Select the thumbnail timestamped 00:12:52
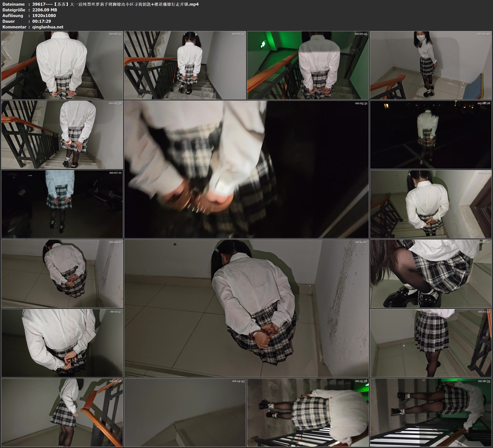This screenshot has height=448, width=493. [431, 343]
